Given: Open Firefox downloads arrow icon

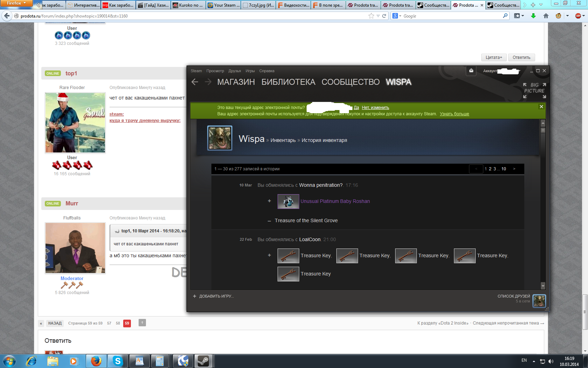Looking at the screenshot, I should click(x=533, y=16).
